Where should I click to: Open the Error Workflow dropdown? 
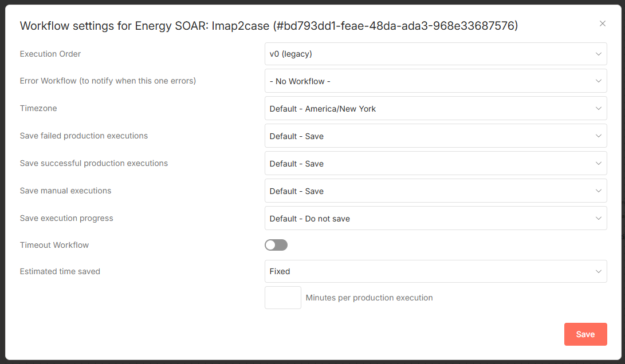435,81
